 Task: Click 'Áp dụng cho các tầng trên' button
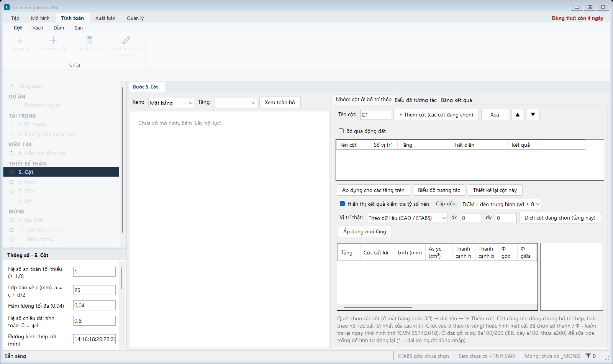[373, 190]
